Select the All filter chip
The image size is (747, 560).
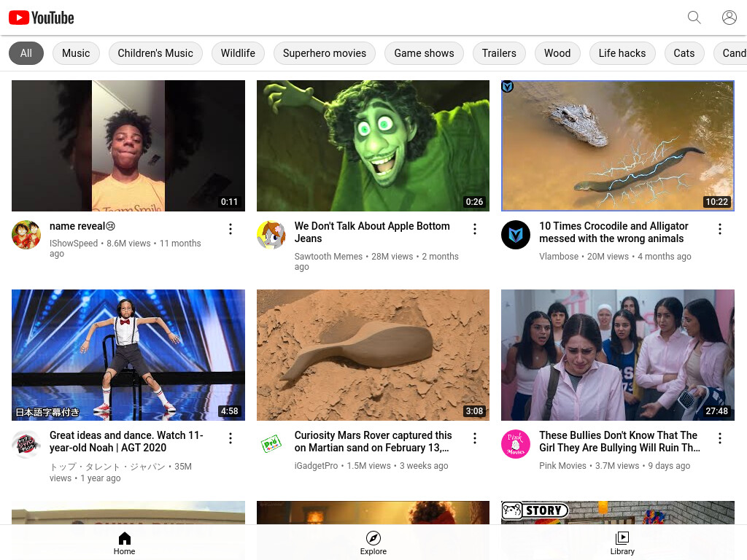(26, 53)
